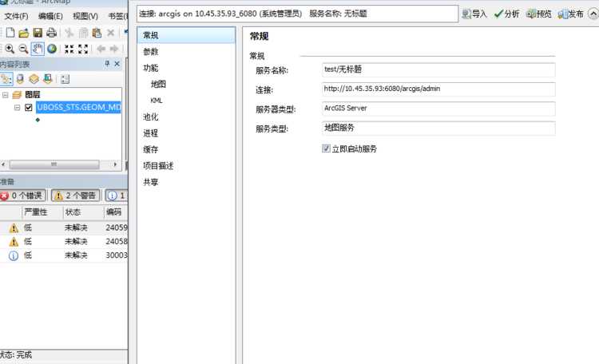Collapse the 图层 data frame node
The height and width of the screenshot is (364, 599).
click(x=6, y=95)
